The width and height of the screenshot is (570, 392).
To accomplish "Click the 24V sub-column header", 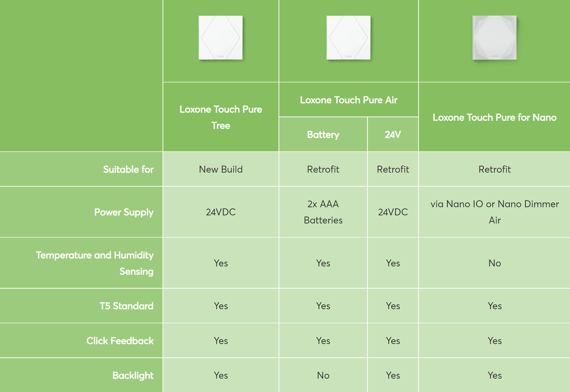I will pos(393,135).
